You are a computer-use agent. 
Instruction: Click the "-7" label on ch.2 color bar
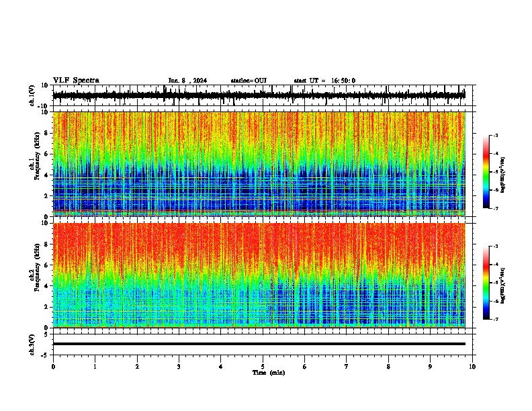click(x=496, y=319)
